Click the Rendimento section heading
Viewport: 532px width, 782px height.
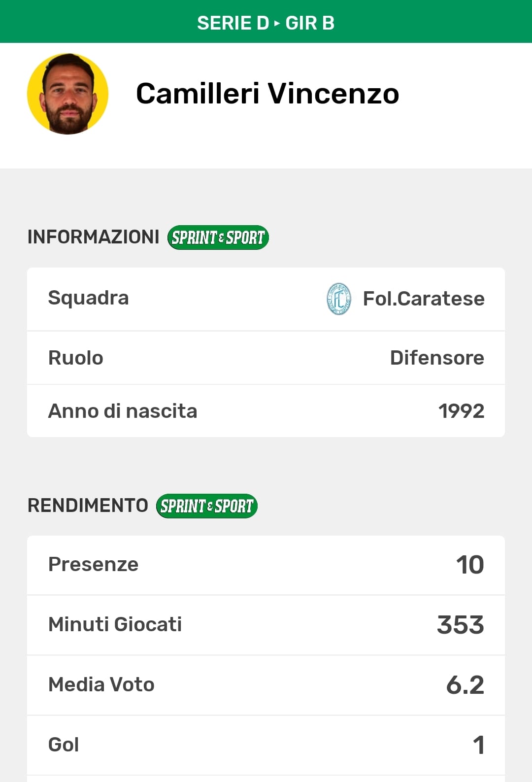(88, 506)
